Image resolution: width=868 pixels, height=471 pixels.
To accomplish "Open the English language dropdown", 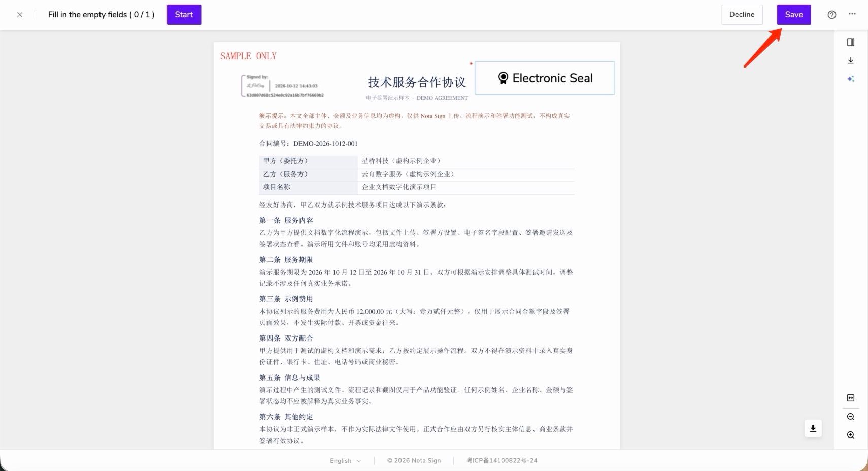I will [x=346, y=461].
